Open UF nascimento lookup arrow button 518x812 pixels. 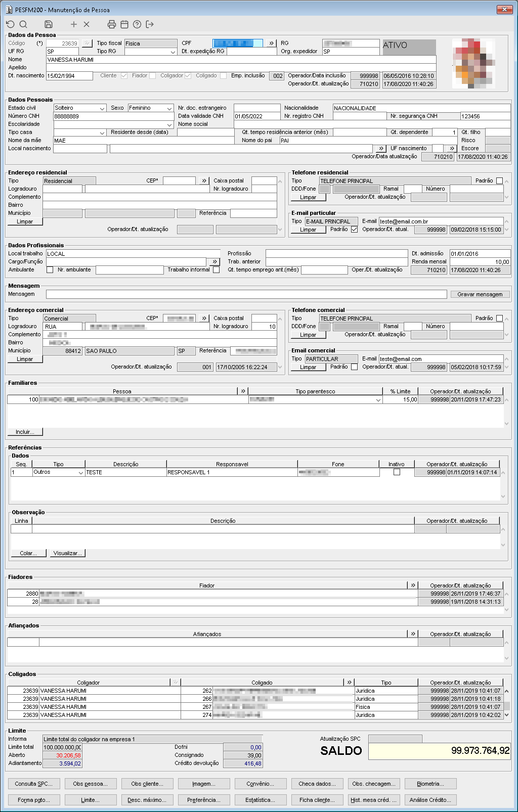point(452,149)
